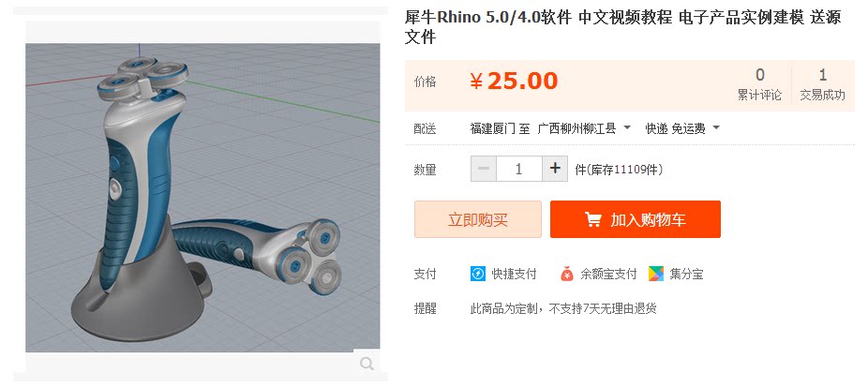Decrease quantity with the minus button
Screen dimensions: 868x387
[x=484, y=169]
